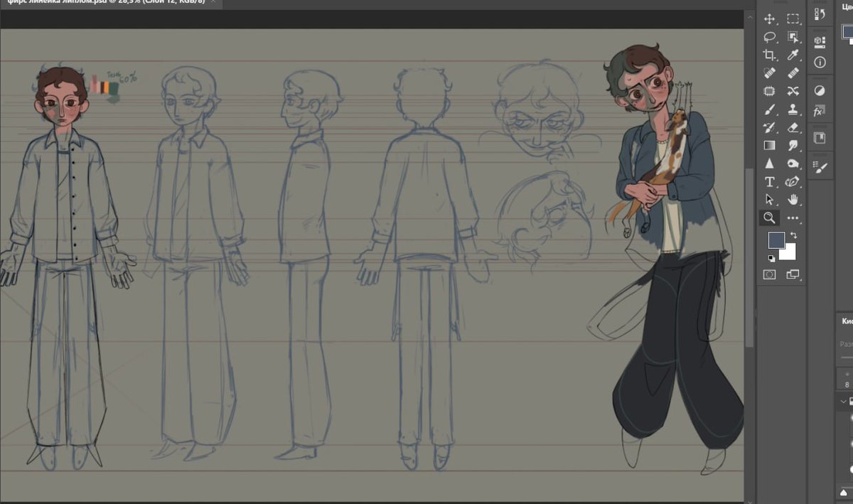Viewport: 853px width, 504px height.
Task: Change the screen mode
Action: pyautogui.click(x=793, y=274)
